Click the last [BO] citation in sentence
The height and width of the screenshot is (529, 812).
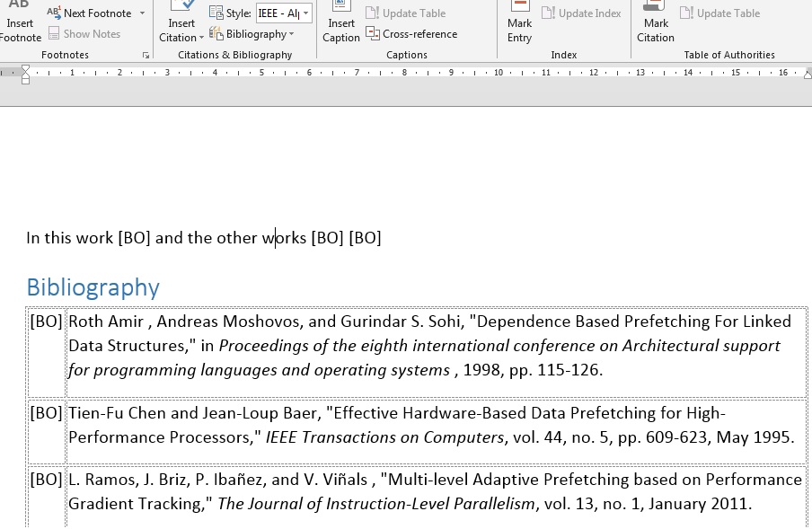click(x=365, y=238)
